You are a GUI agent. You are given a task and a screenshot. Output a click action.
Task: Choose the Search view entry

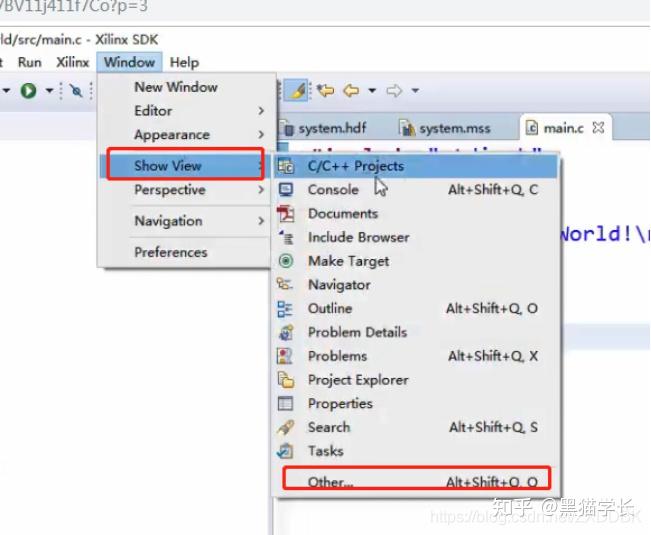coord(416,427)
